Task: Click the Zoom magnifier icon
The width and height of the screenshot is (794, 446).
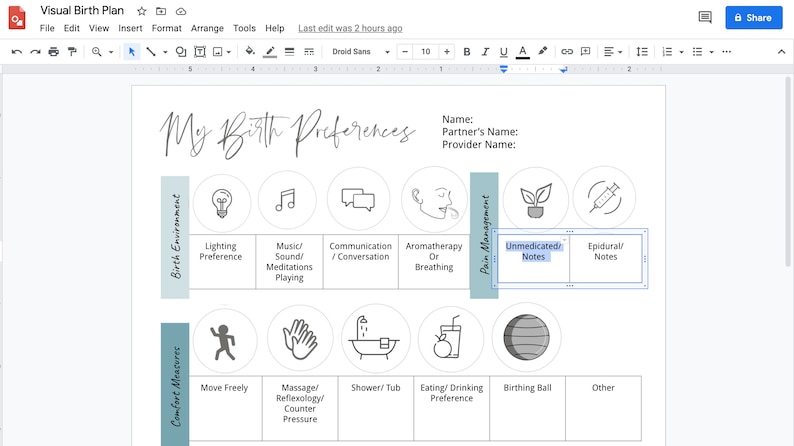Action: (96, 52)
